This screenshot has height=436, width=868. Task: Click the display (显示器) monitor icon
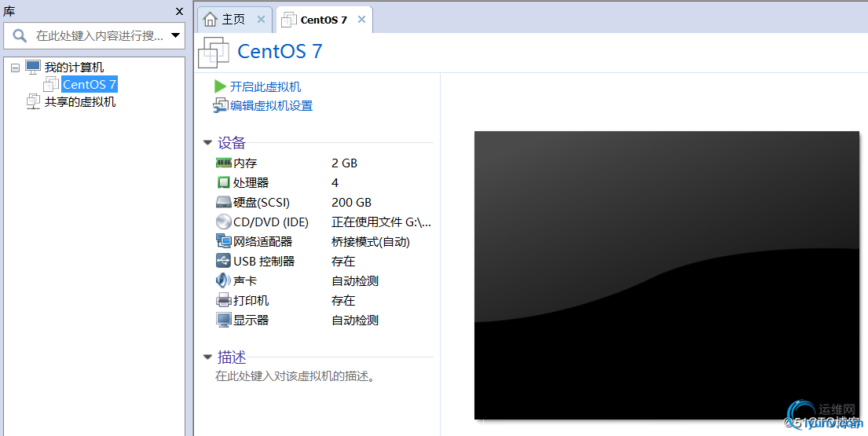point(223,320)
